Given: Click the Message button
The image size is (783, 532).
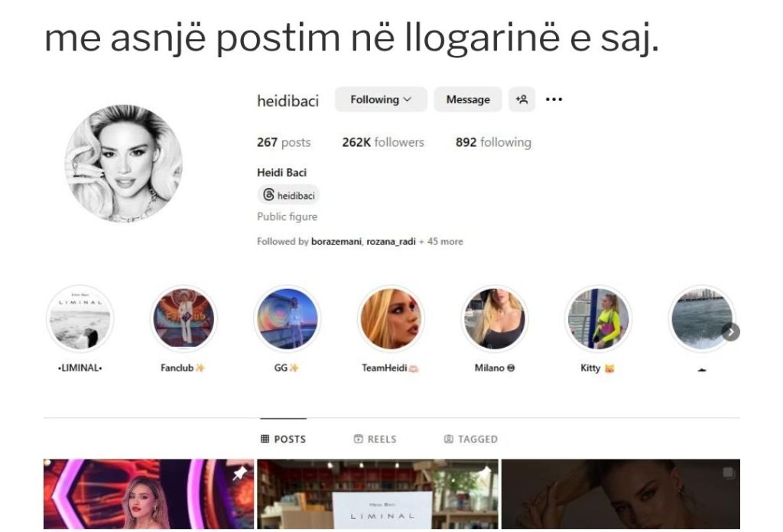Looking at the screenshot, I should [468, 99].
